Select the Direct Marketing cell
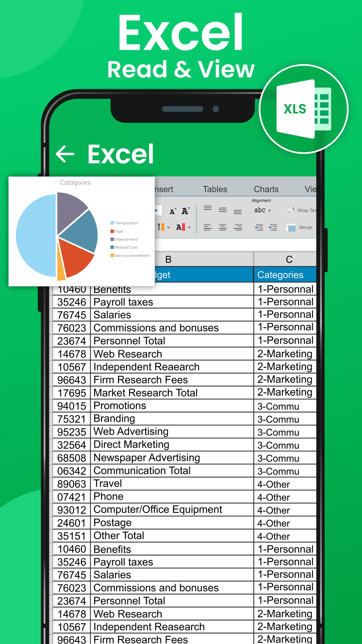This screenshot has width=362, height=644. (172, 445)
